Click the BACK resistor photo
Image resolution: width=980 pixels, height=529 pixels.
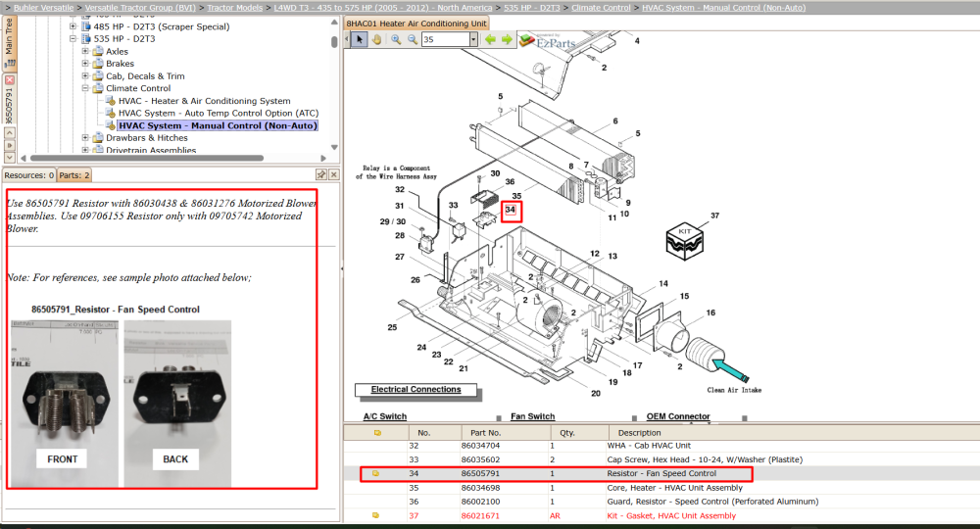click(177, 404)
